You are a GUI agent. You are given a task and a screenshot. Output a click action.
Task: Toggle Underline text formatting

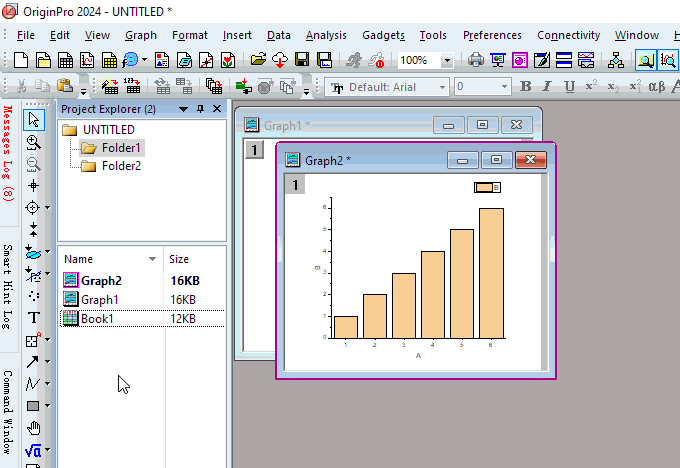[x=569, y=87]
